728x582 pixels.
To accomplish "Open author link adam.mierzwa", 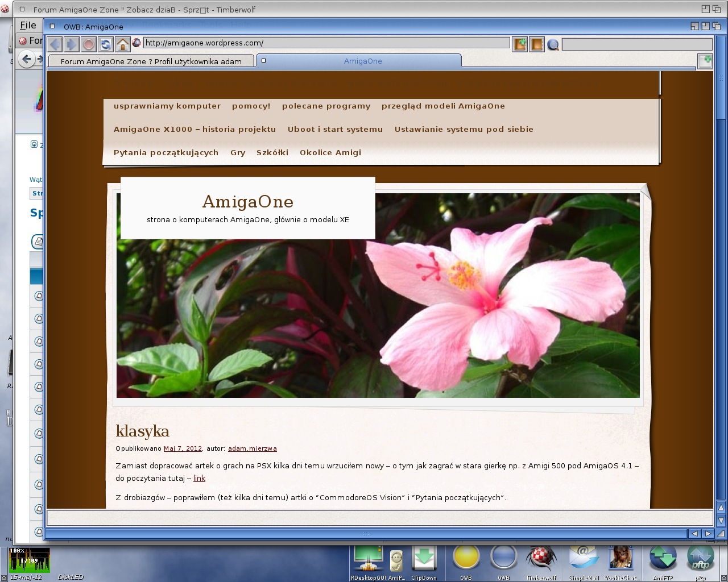I will pos(253,448).
